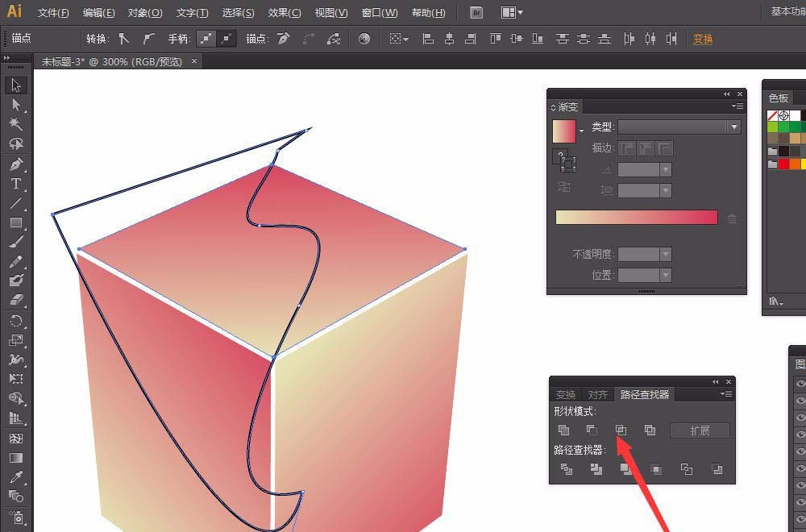Switch to the 对齐 tab

tap(597, 395)
